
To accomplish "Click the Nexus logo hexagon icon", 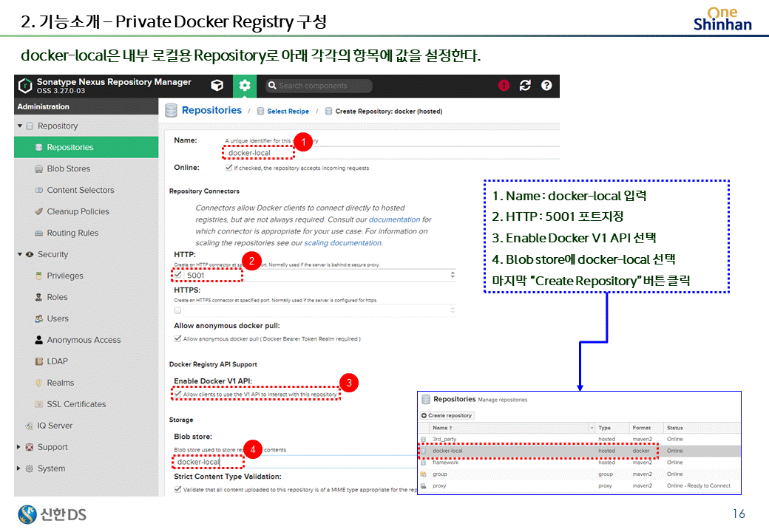I will (x=25, y=86).
